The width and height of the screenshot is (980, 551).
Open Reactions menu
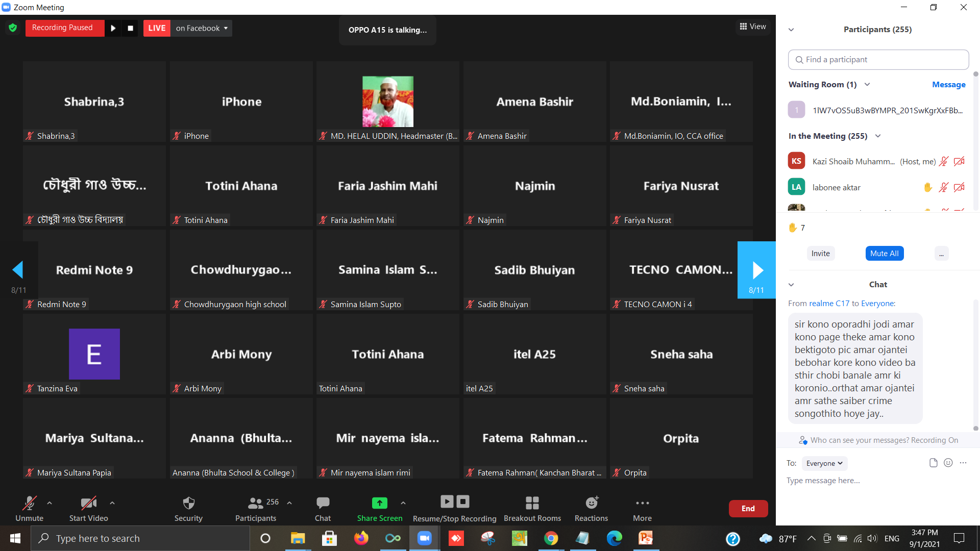click(591, 509)
